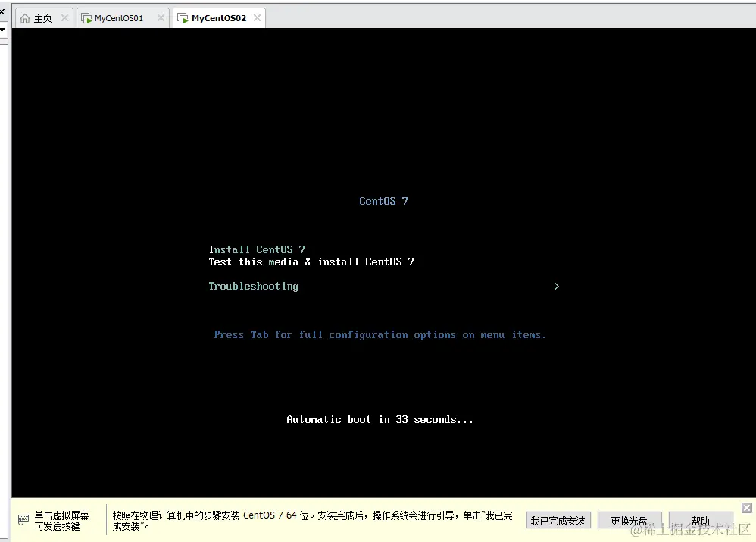
Task: Click the 帮助 help button
Action: [701, 521]
